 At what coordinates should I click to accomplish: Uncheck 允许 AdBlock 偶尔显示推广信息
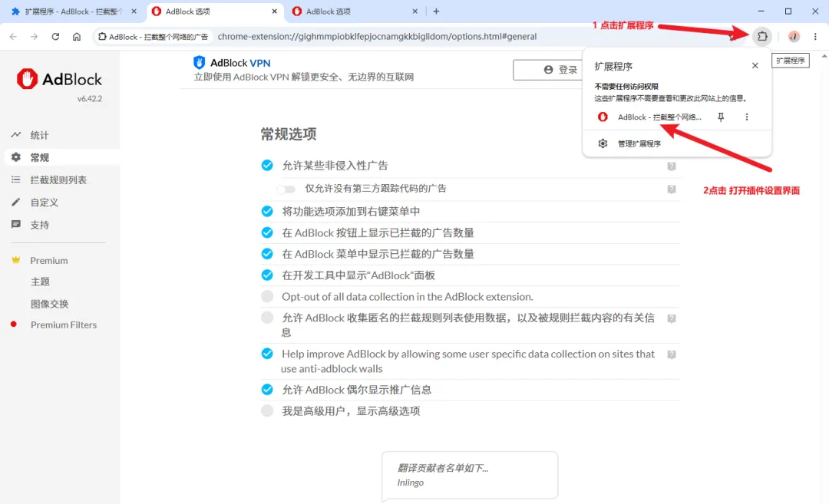pyautogui.click(x=267, y=390)
